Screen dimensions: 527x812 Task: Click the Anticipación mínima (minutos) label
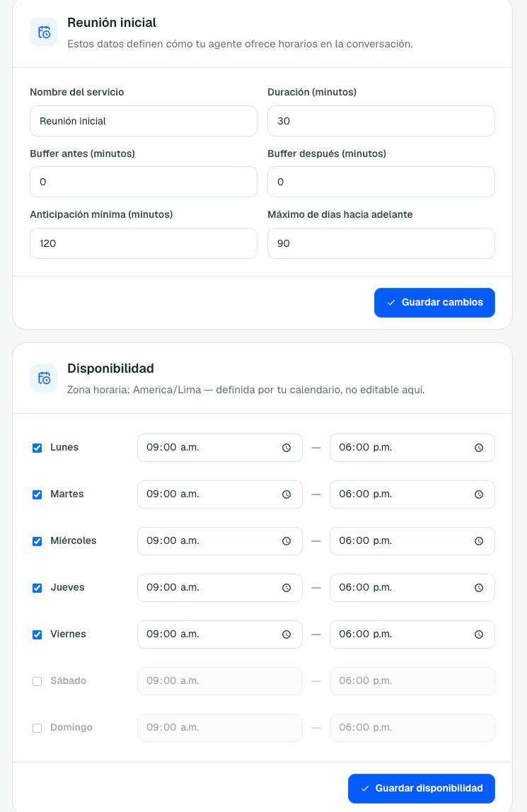(101, 214)
